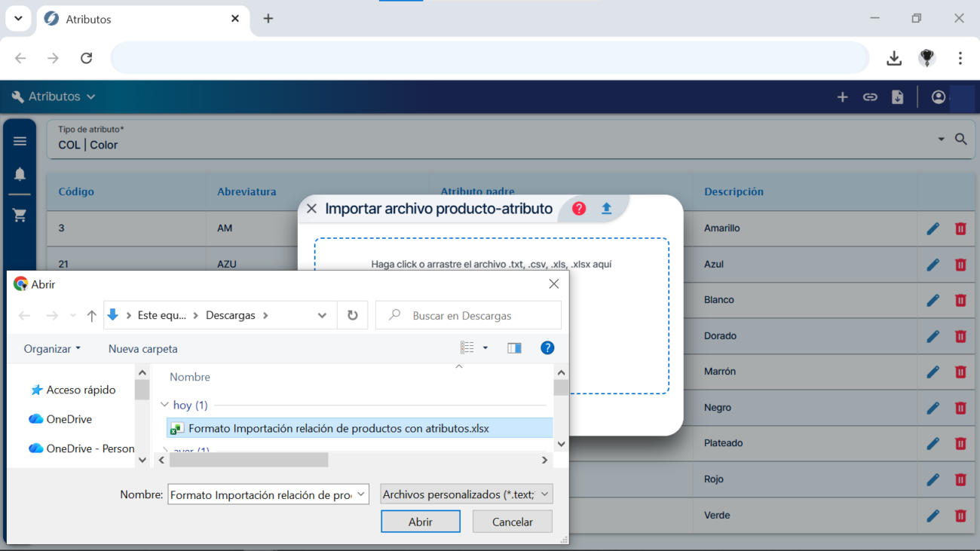
Task: Click Nueva carpeta in the Abrir dialog
Action: point(142,349)
